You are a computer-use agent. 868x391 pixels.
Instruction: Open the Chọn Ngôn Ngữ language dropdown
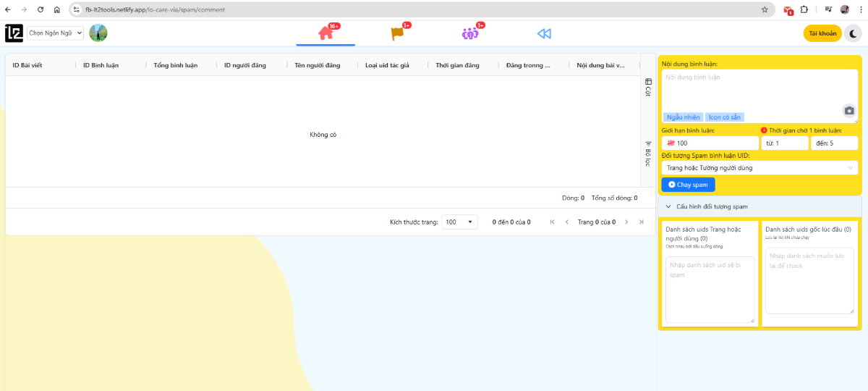coord(55,33)
